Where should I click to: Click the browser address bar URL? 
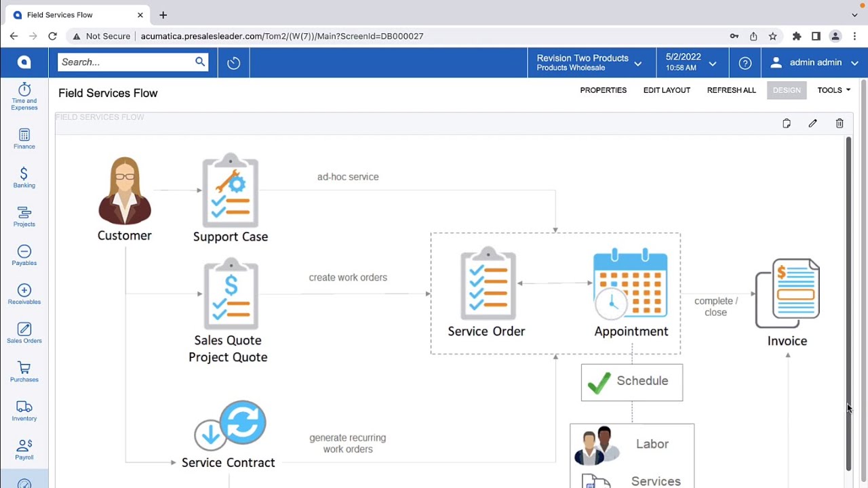[282, 36]
